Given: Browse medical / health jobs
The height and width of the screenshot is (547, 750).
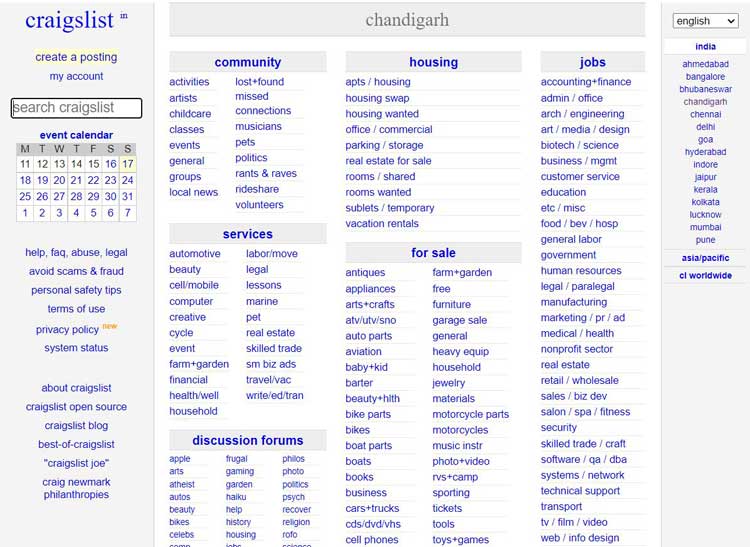Looking at the screenshot, I should pos(577,333).
